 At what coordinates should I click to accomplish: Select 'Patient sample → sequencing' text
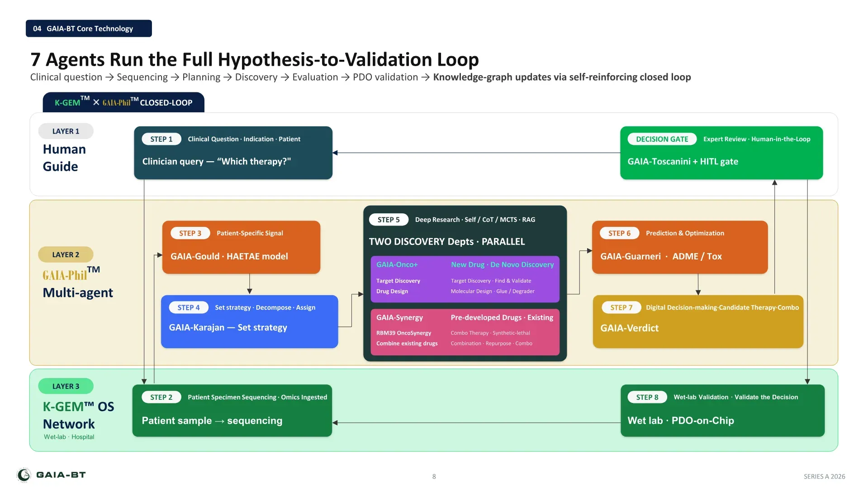coord(212,421)
